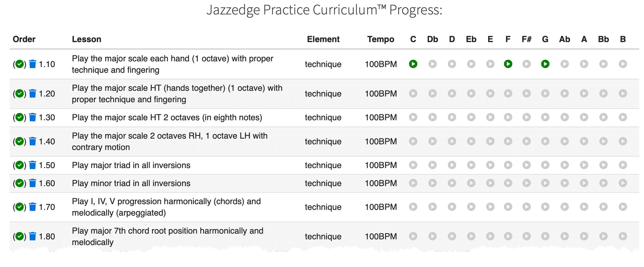Click Ab key button for major triad lesson

(565, 165)
